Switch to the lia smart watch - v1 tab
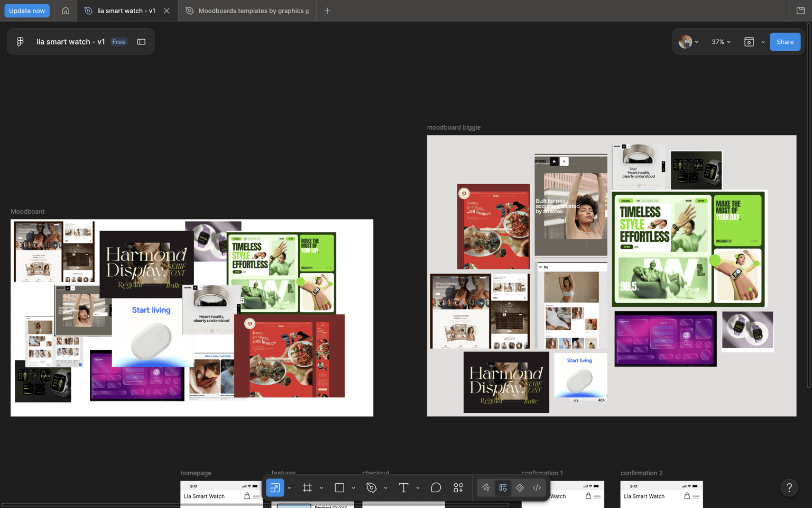Image resolution: width=812 pixels, height=508 pixels. 126,11
